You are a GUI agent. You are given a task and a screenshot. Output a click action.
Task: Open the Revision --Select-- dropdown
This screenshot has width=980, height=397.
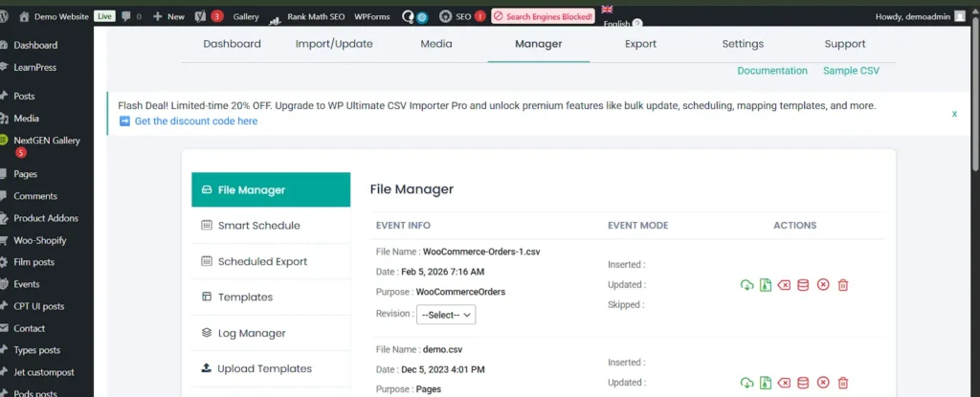pyautogui.click(x=446, y=315)
